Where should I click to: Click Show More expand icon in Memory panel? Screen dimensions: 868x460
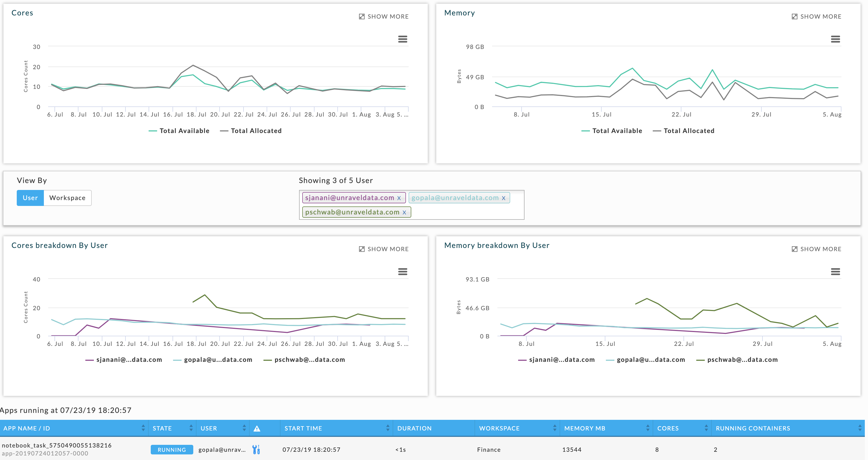pos(794,16)
